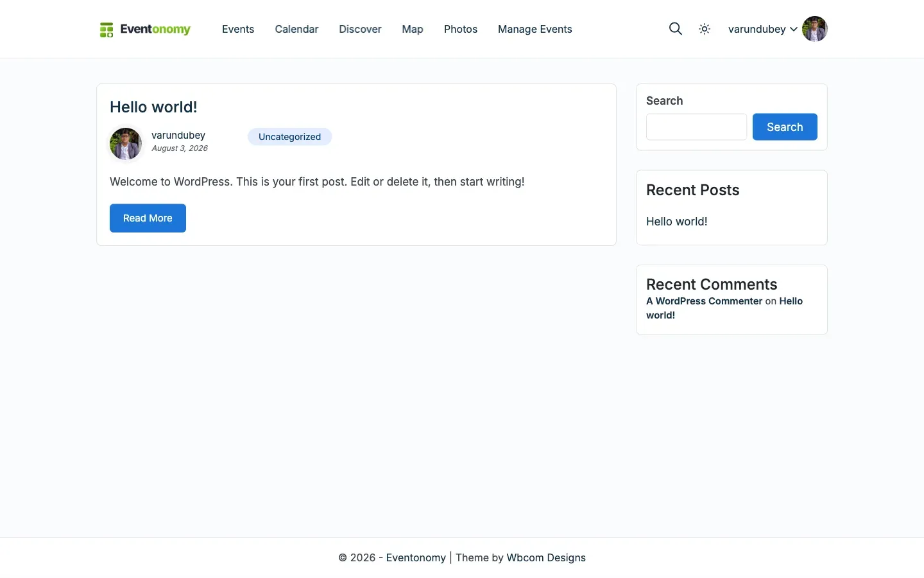Click the Eventonomy logo icon
This screenshot has width=924, height=578.
[107, 30]
